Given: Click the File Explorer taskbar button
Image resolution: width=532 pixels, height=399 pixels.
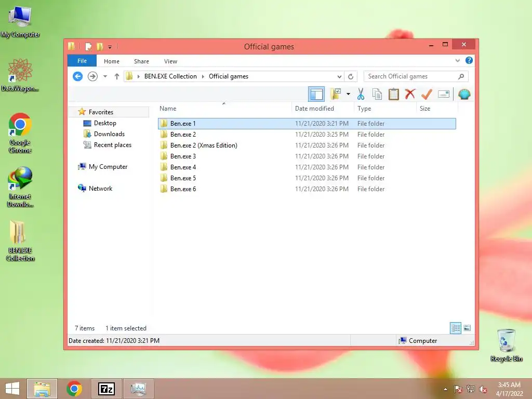Looking at the screenshot, I should [x=42, y=389].
